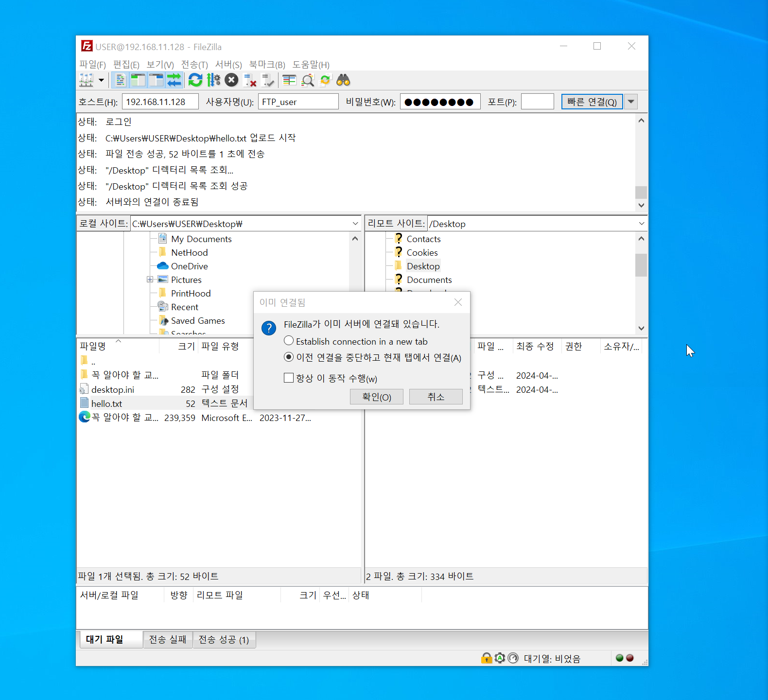Open recursive file search binoculars icon
Screen dimensions: 768x700
343,80
